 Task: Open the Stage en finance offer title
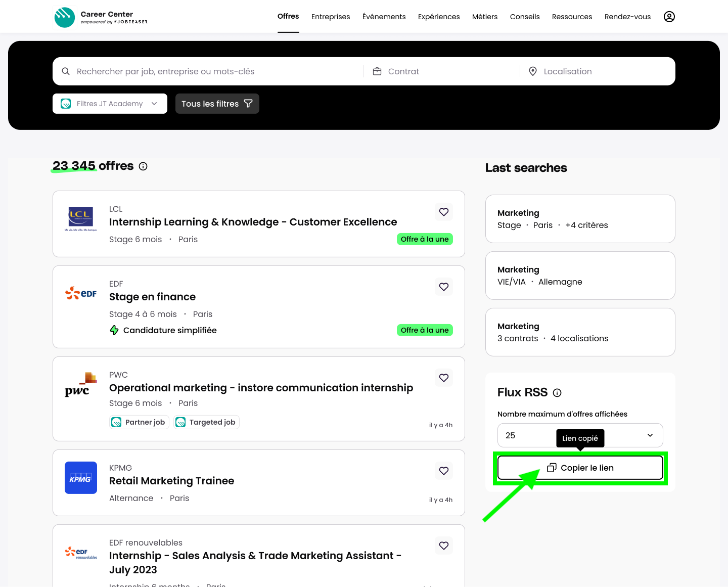point(152,297)
